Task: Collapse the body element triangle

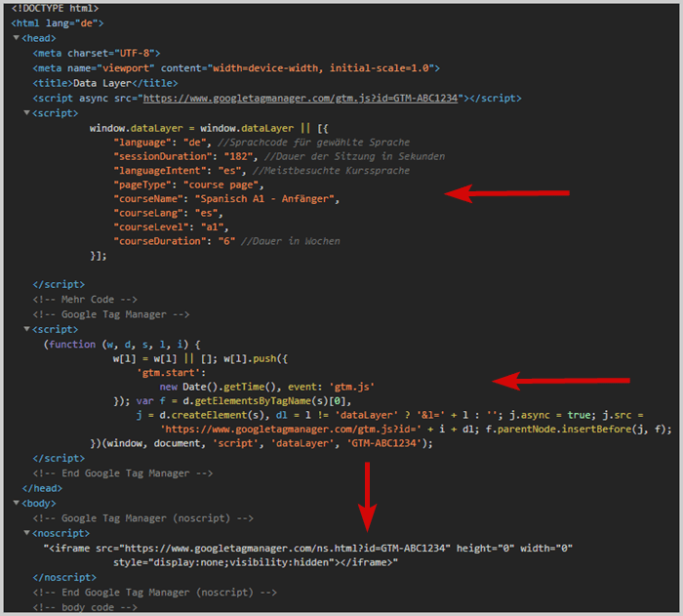Action: (17, 503)
